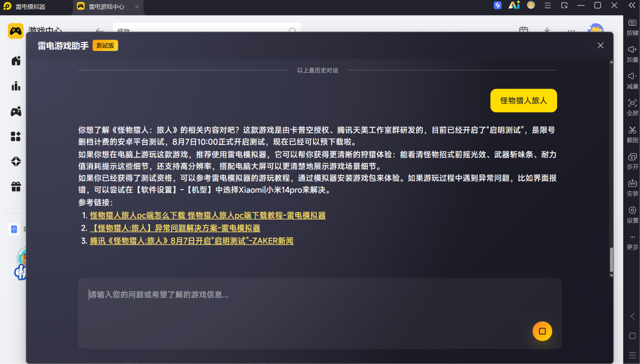Screen dimensions: 640x364
Task: Open multi-instance (多开) tool
Action: pyautogui.click(x=633, y=162)
